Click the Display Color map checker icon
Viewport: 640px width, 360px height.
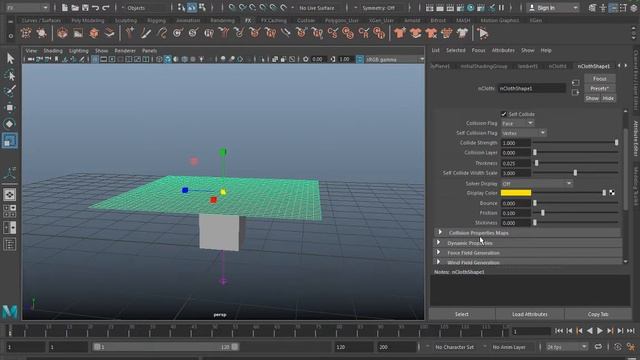pos(612,193)
